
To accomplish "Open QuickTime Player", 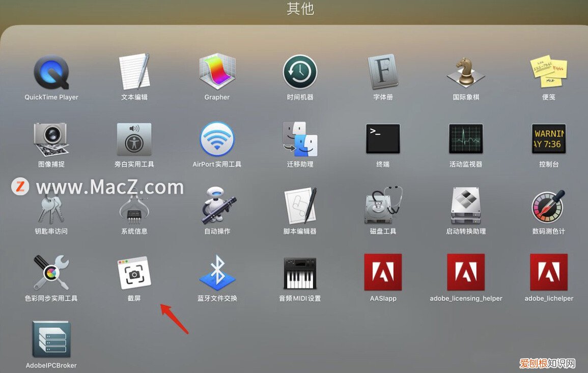I will 51,71.
